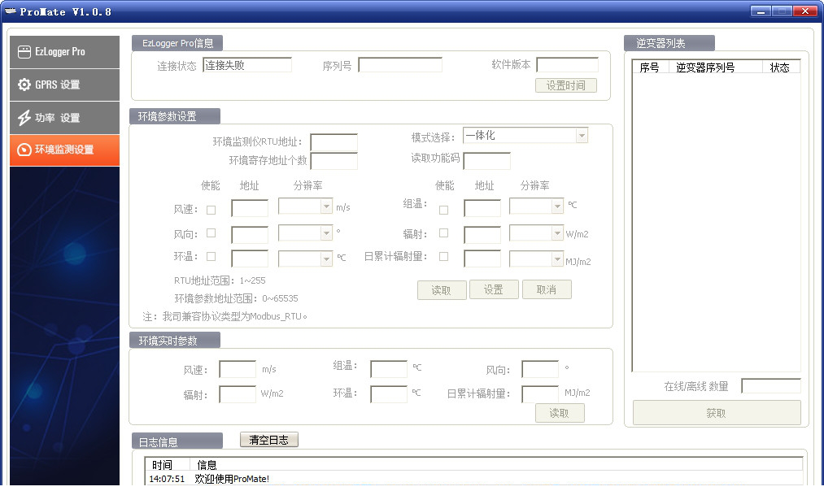Image resolution: width=824 pixels, height=504 pixels.
Task: Click the 状态 column header
Action: (x=781, y=67)
